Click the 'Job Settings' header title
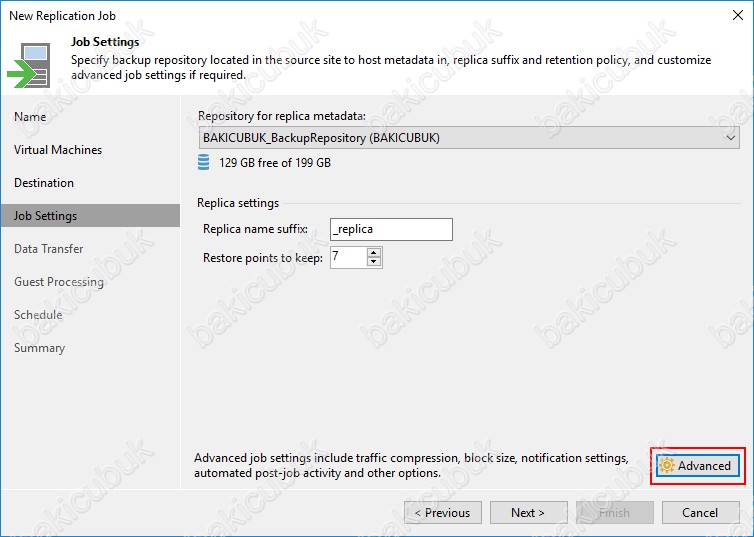 (x=105, y=42)
